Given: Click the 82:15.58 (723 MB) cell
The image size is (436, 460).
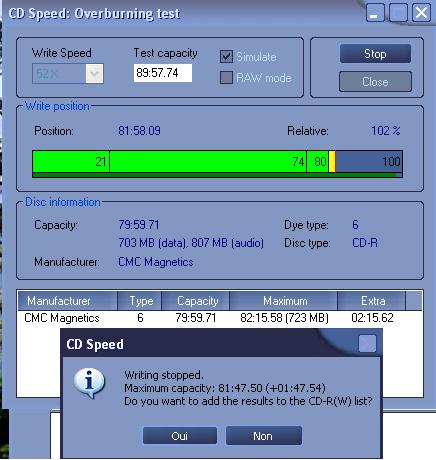Looking at the screenshot, I should (284, 318).
